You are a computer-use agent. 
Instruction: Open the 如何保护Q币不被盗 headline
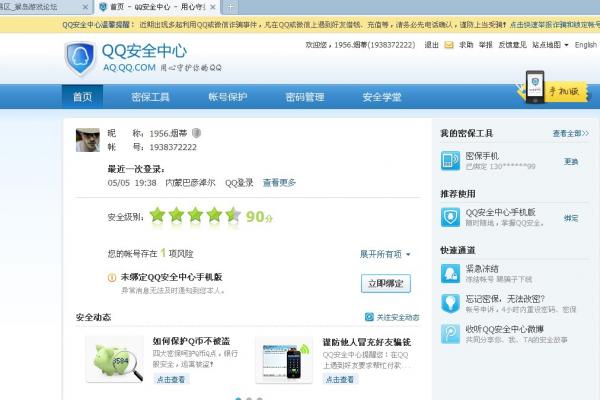tap(191, 341)
